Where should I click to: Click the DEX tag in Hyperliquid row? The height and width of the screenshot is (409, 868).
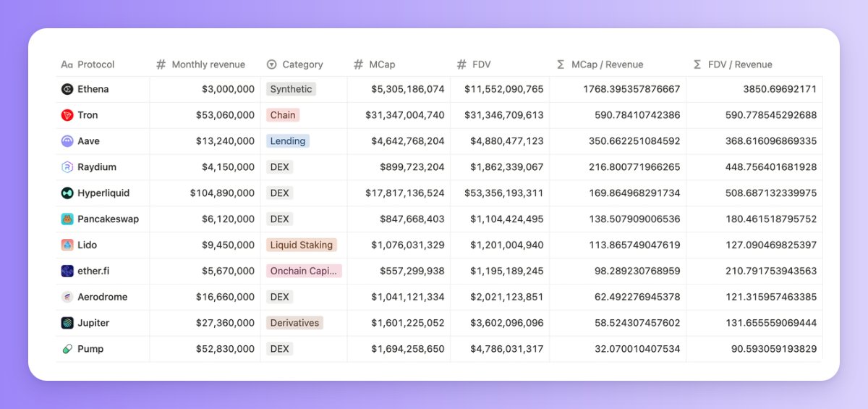tap(280, 193)
